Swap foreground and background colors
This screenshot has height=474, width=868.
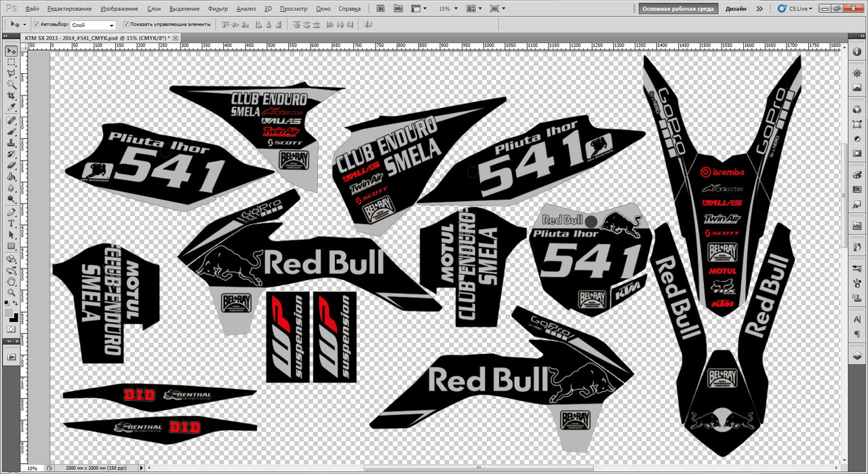coord(16,304)
